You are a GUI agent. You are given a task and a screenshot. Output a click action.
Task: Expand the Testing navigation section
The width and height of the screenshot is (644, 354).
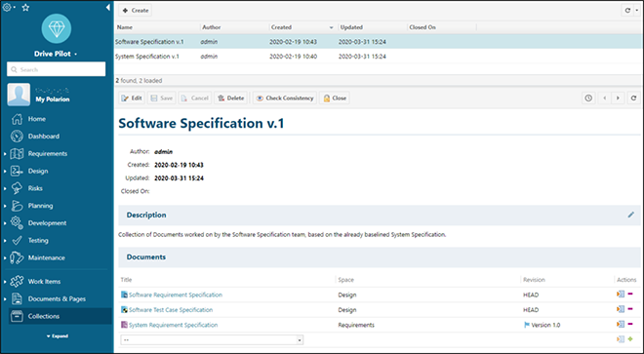pos(5,241)
